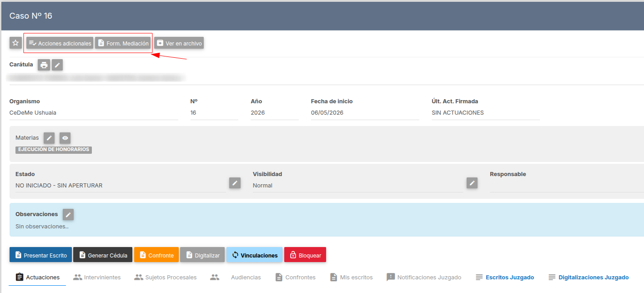The height and width of the screenshot is (293, 644).
Task: Click orange Confronte button
Action: point(156,255)
